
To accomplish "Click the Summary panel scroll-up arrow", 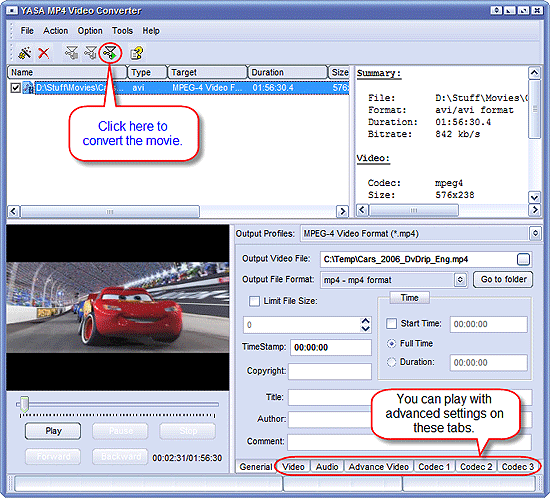I will coord(534,73).
